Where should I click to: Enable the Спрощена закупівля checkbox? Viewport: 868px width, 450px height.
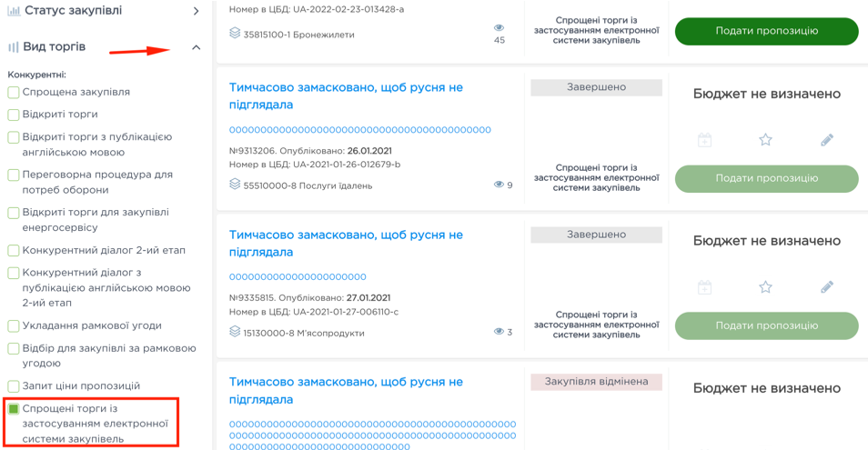tap(14, 93)
